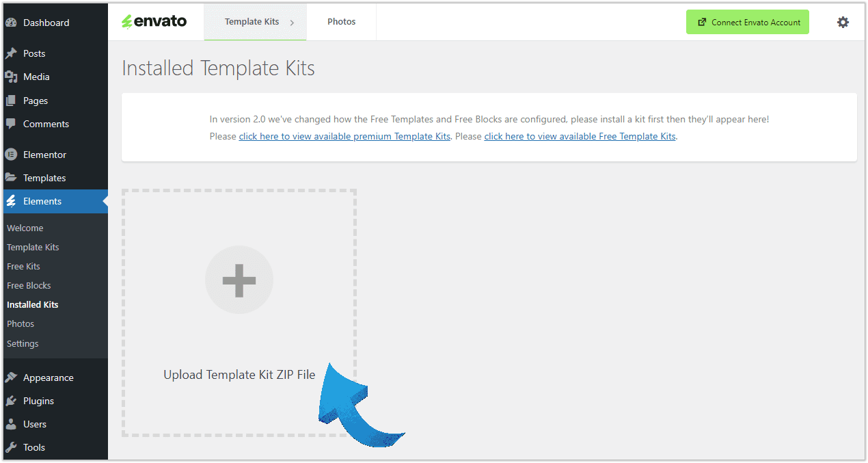Click Connect Envato Account button
The width and height of the screenshot is (868, 463).
[748, 22]
